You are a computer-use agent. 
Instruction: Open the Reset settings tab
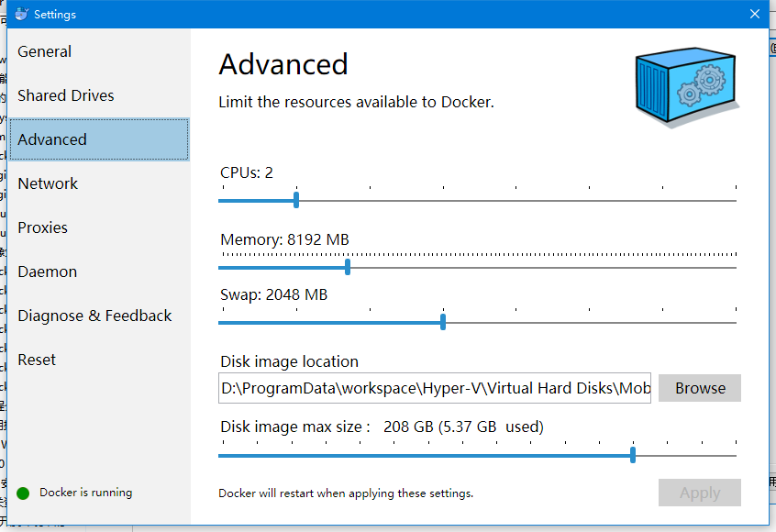click(99, 360)
